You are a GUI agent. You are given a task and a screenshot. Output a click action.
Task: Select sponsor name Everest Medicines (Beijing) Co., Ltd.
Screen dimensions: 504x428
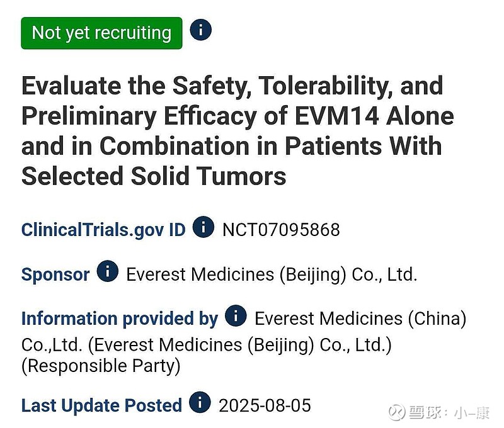coord(272,275)
